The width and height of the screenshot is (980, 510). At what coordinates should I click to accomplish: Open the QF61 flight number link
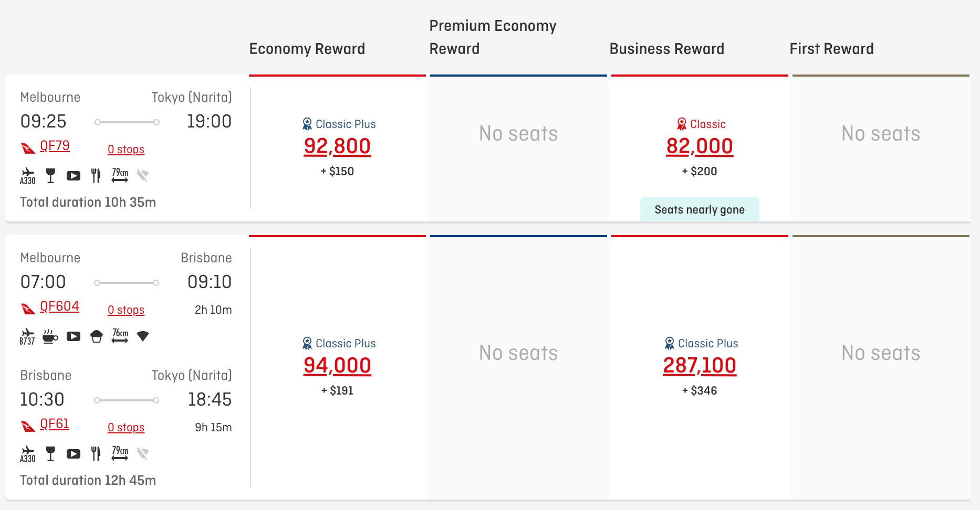point(55,424)
